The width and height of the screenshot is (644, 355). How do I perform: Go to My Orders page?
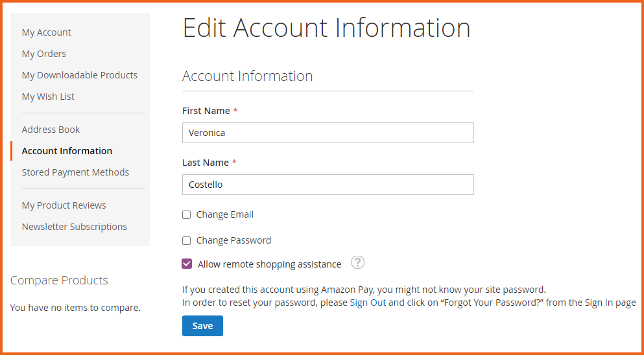pyautogui.click(x=44, y=54)
